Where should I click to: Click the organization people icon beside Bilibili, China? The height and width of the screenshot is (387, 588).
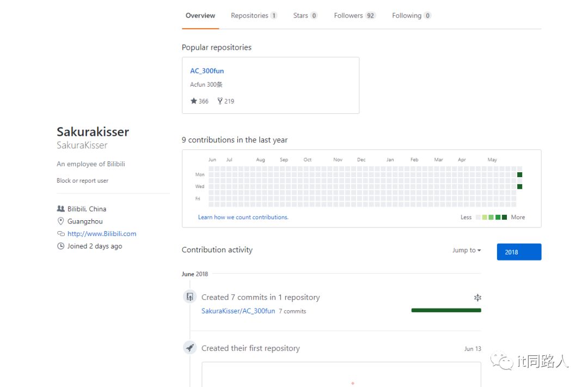click(x=60, y=208)
